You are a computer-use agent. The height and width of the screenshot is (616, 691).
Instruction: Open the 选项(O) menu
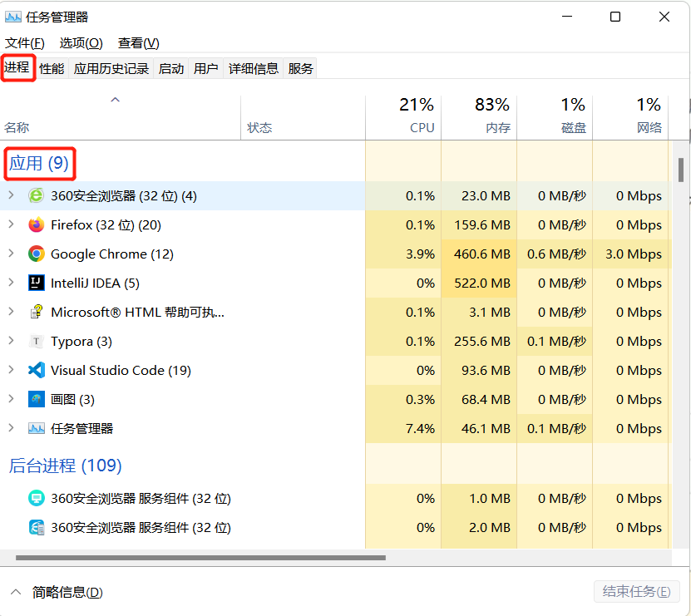coord(81,43)
